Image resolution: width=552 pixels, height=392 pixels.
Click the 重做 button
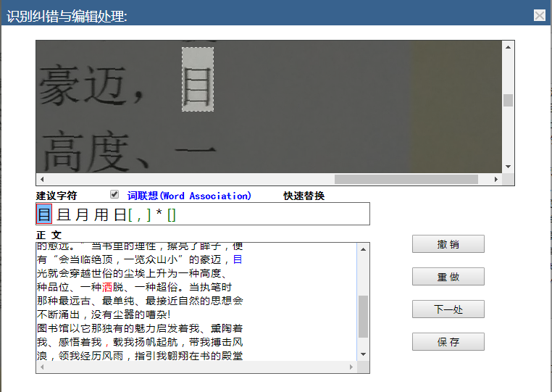point(448,277)
